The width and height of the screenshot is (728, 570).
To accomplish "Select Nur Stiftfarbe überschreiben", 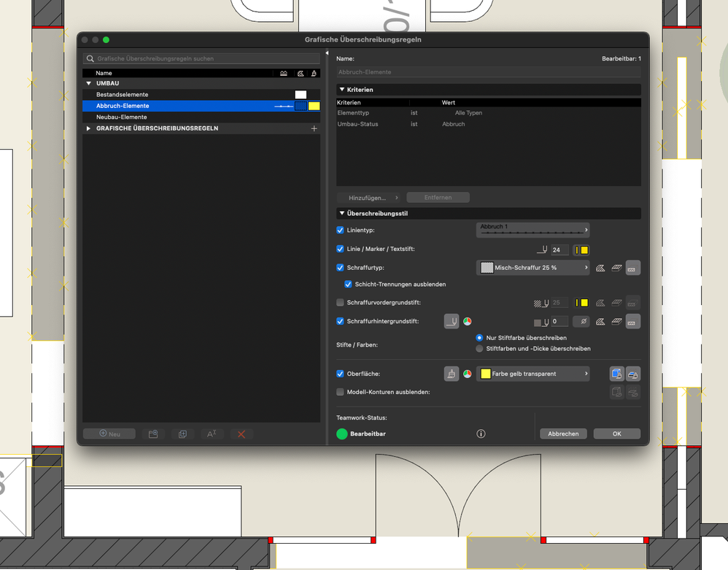I will [x=479, y=338].
